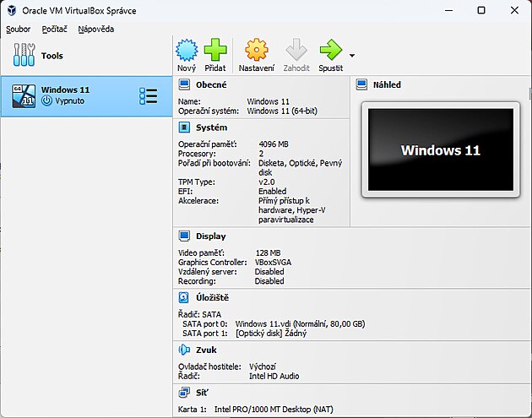This screenshot has height=418, width=532.
Task: Click the Systém section header
Action: (210, 128)
